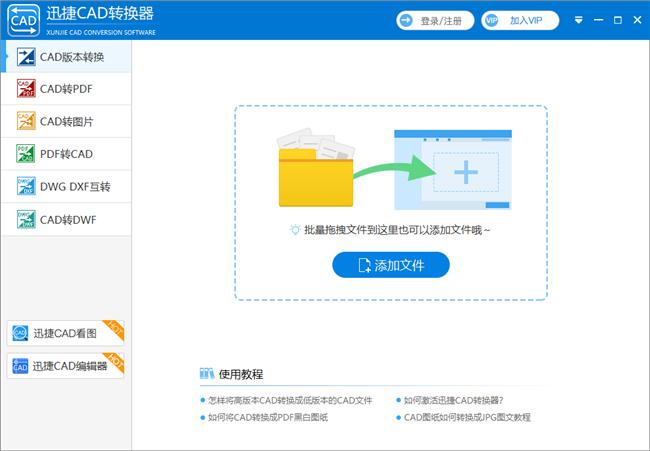Click the 迅捷CAD看图 app icon
This screenshot has height=451, width=650.
click(20, 333)
